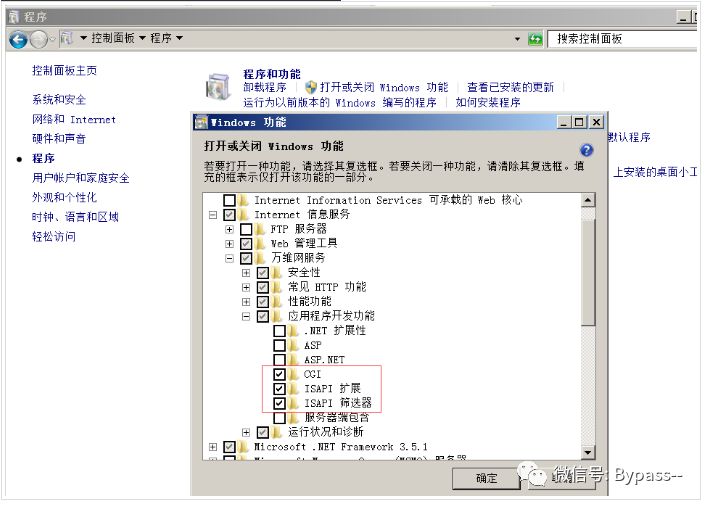The image size is (705, 507).
Task: Confirm with the 确定 button
Action: [x=486, y=479]
